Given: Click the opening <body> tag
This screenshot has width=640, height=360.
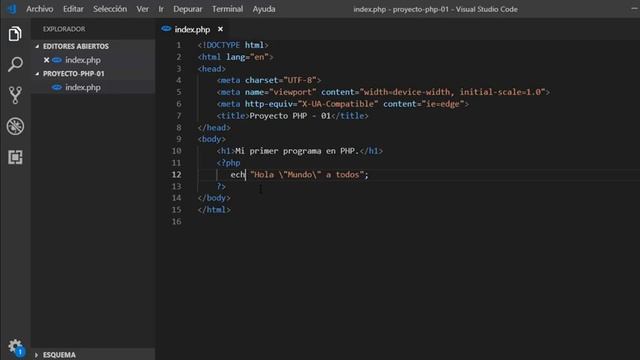Looking at the screenshot, I should tap(211, 139).
